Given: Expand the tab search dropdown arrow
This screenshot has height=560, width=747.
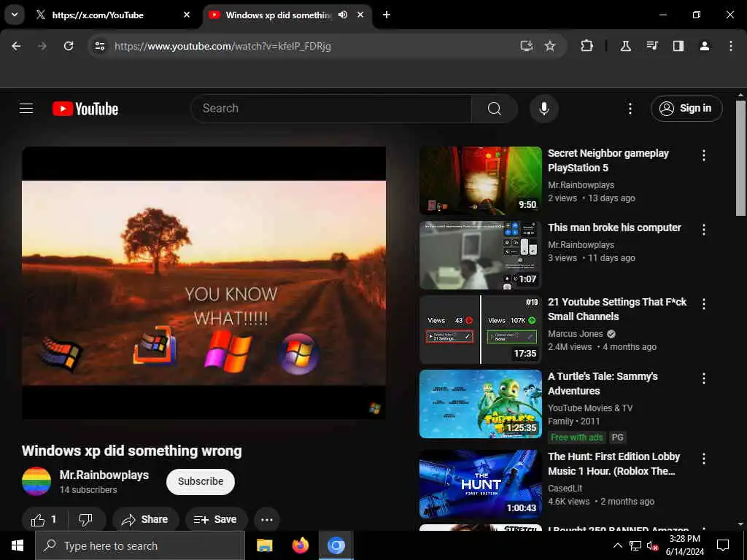Looking at the screenshot, I should pyautogui.click(x=15, y=15).
